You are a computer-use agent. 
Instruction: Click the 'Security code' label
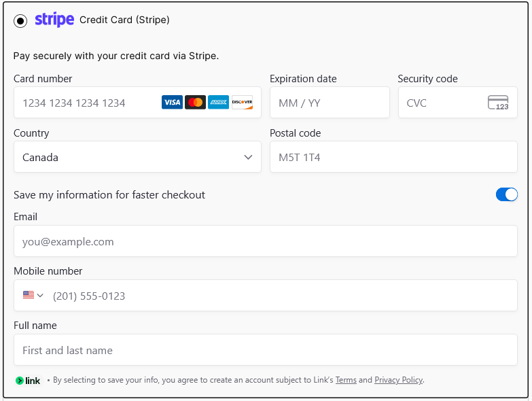pos(428,79)
